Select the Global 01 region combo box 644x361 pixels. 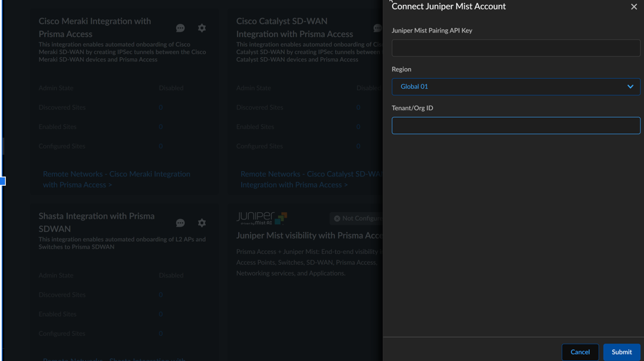point(507,87)
